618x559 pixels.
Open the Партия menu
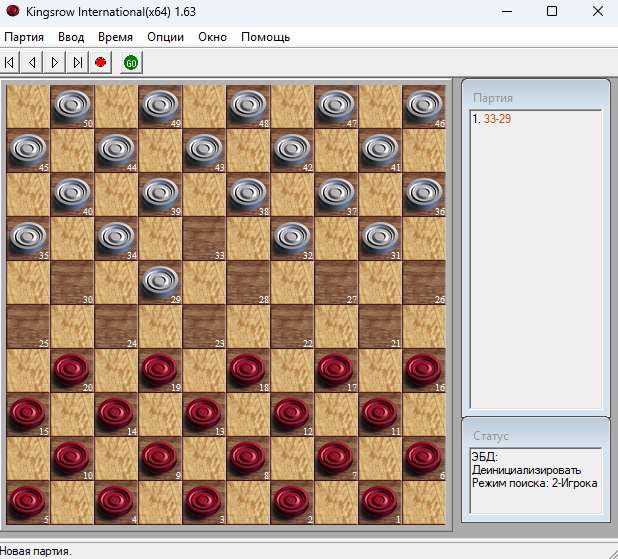24,37
